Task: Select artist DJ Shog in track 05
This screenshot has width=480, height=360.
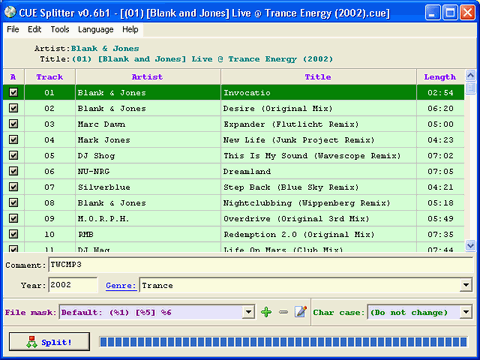Action: 96,156
